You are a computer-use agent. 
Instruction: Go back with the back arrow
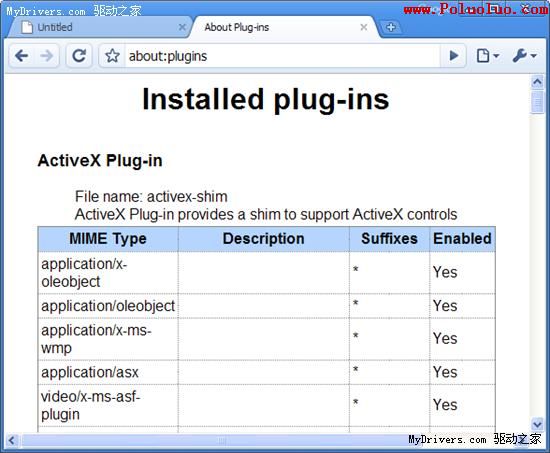pyautogui.click(x=22, y=56)
